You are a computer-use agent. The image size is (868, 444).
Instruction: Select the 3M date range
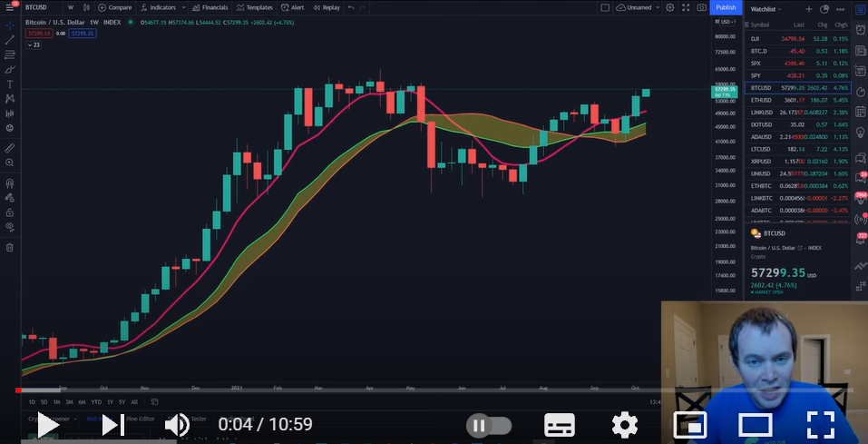(69, 402)
